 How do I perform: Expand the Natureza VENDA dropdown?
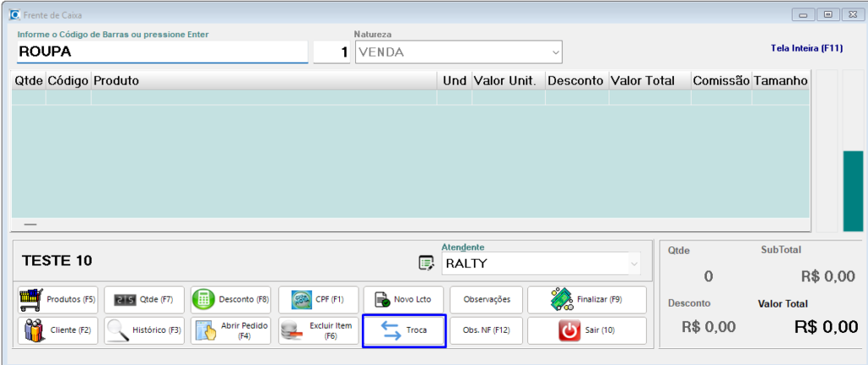[555, 53]
